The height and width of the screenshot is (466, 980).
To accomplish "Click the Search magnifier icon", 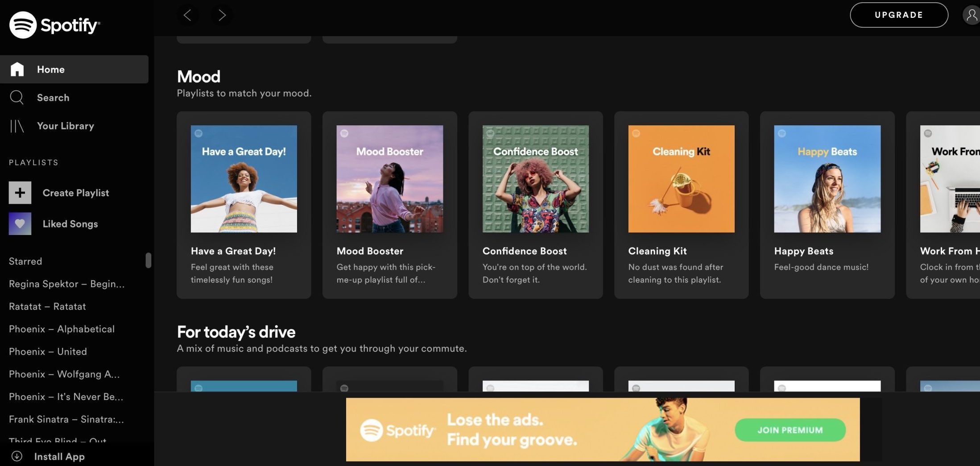I will coord(17,97).
